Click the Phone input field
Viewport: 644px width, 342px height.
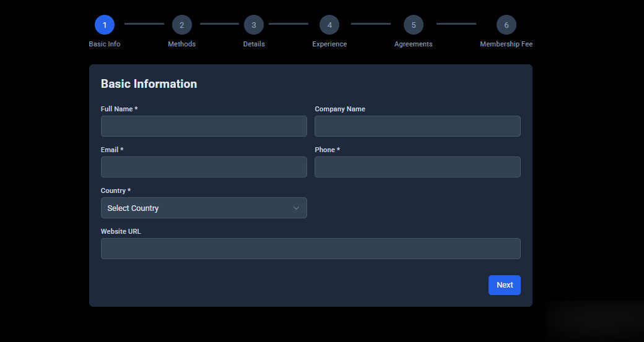pyautogui.click(x=417, y=167)
